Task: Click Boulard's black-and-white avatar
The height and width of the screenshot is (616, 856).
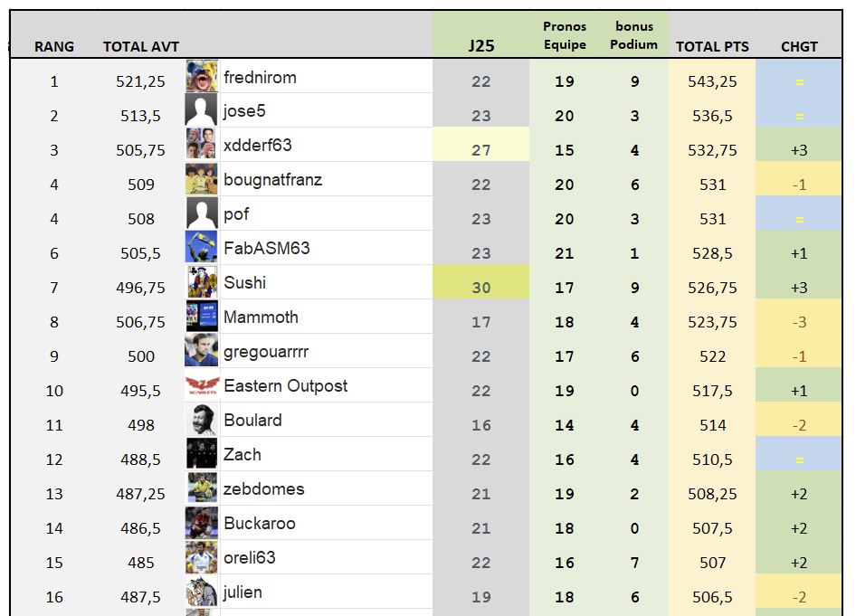Action: tap(201, 421)
